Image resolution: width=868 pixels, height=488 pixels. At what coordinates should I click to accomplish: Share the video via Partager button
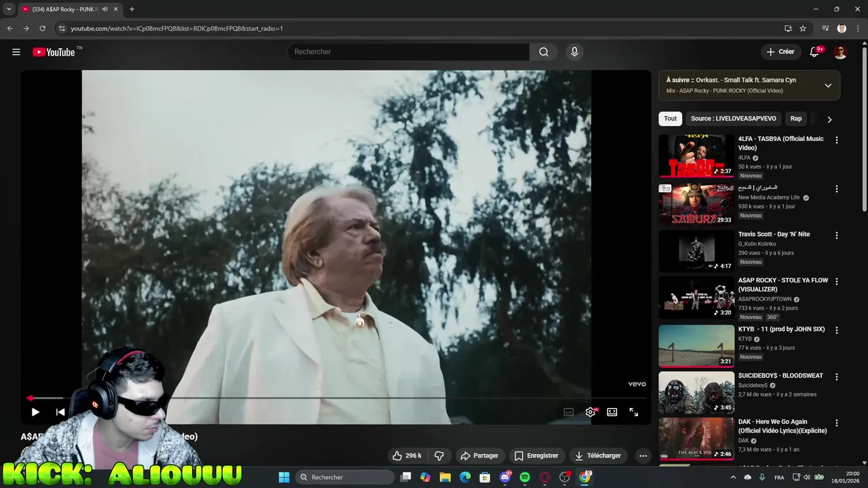coord(479,455)
